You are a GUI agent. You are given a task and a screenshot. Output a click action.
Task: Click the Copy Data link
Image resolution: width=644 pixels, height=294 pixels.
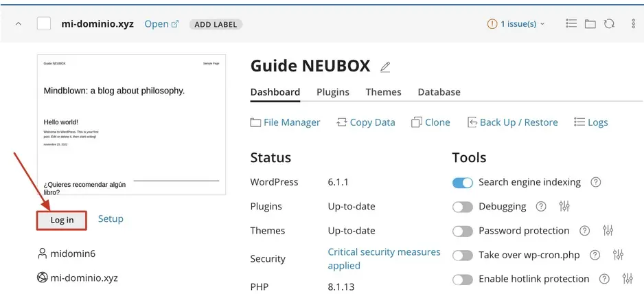[x=373, y=122]
